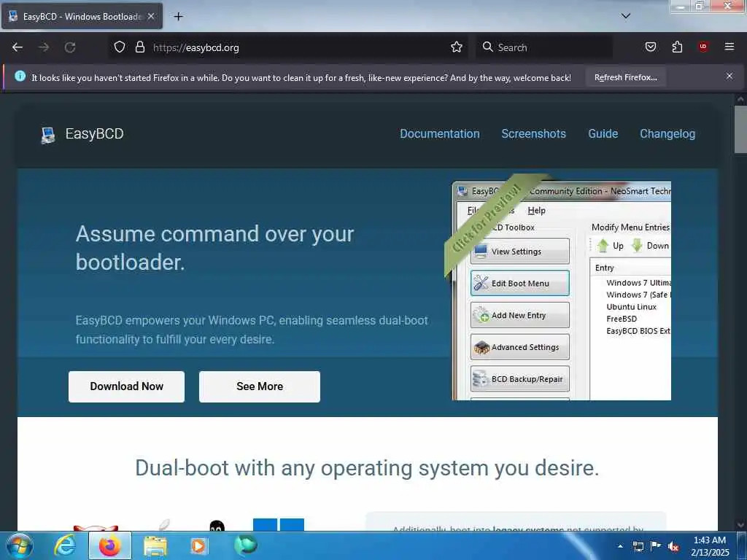Open the Screenshots nav link

(533, 134)
